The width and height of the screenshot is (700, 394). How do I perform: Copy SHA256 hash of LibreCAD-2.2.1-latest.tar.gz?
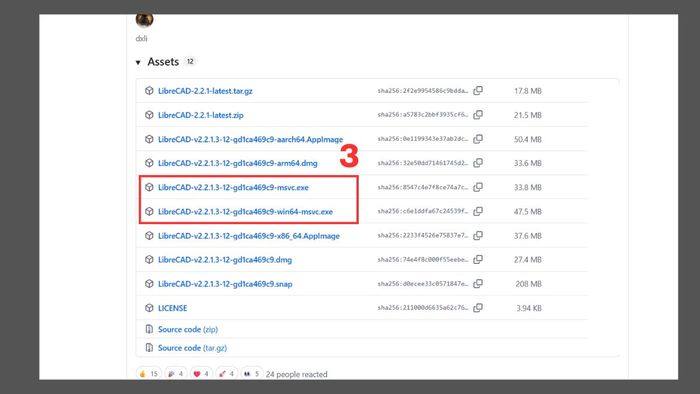click(x=478, y=91)
